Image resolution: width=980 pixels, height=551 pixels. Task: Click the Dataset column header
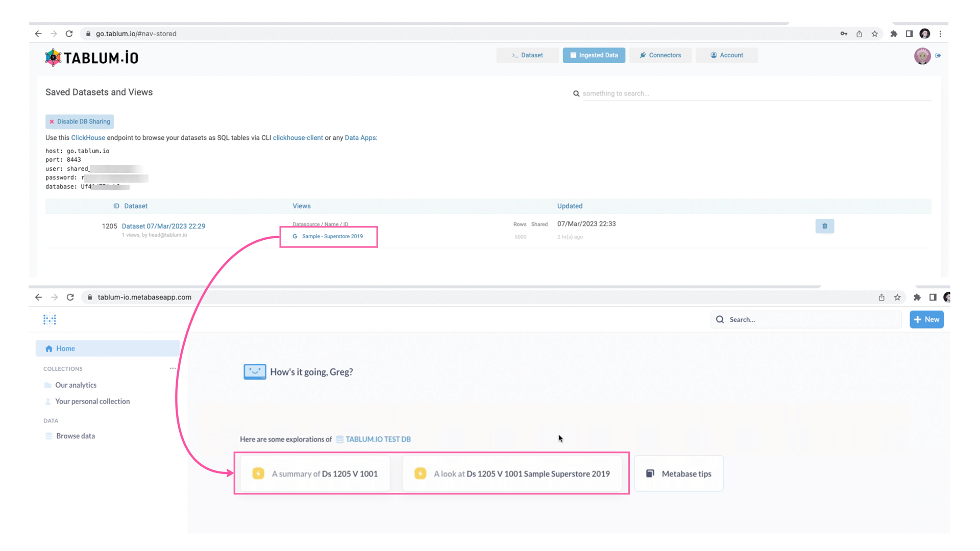point(136,206)
